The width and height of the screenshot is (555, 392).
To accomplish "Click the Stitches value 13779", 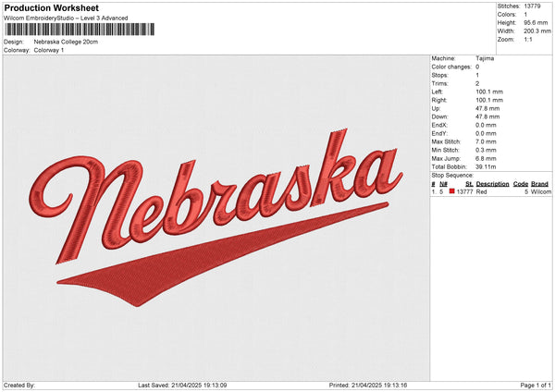I will tap(533, 6).
